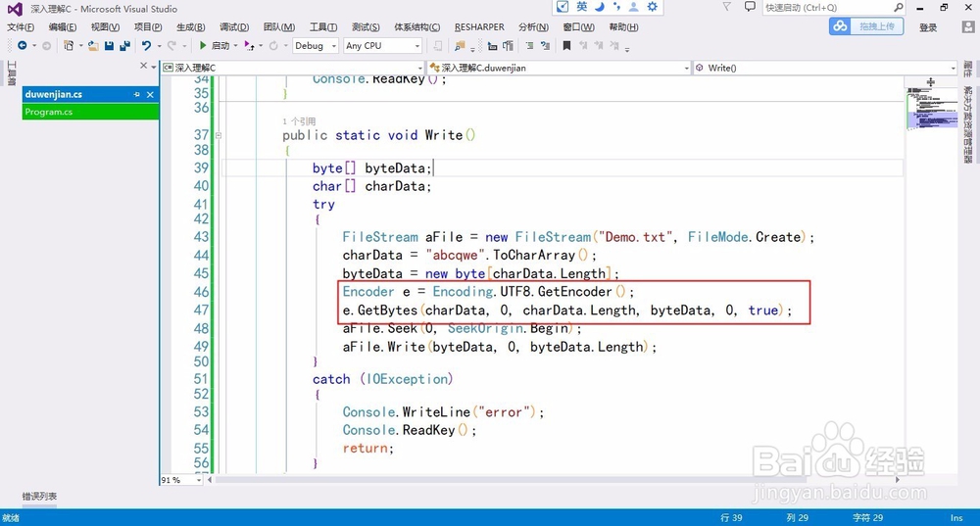The width and height of the screenshot is (980, 526).
Task: Click the IME logo icon
Action: pos(563,7)
